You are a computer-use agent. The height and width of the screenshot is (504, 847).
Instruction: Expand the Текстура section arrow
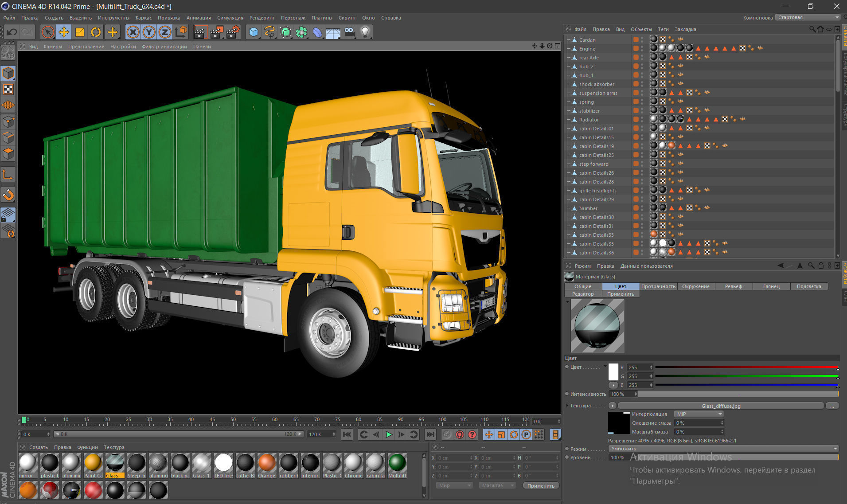click(567, 406)
